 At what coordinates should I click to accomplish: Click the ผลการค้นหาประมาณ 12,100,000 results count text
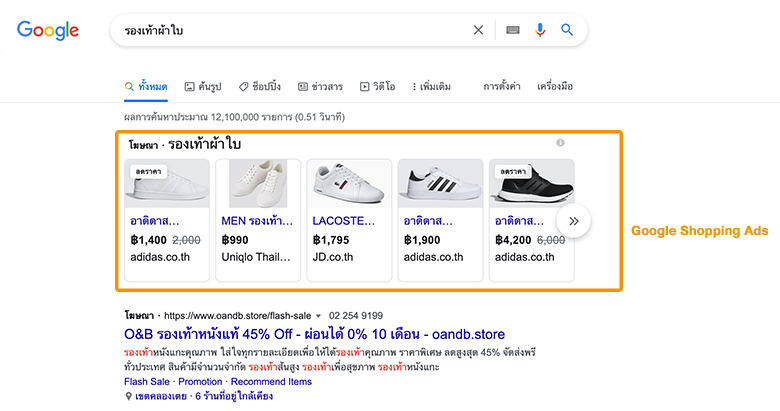tap(234, 117)
